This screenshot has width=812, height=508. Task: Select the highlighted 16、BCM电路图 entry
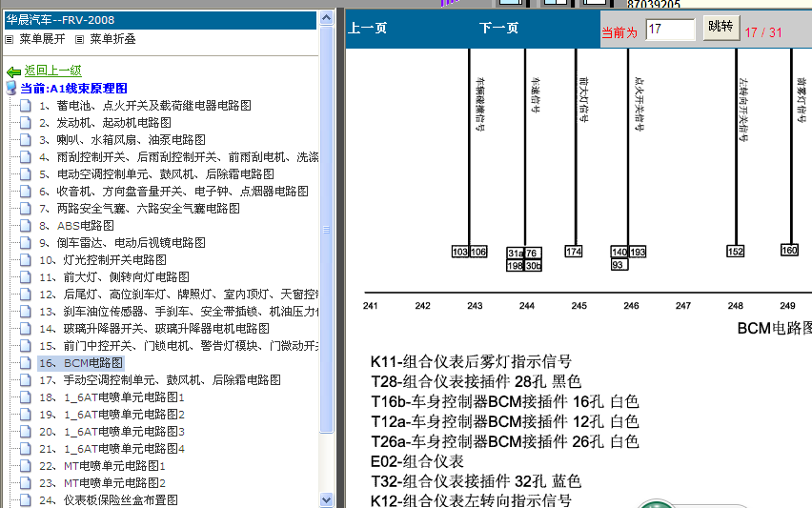pos(81,363)
